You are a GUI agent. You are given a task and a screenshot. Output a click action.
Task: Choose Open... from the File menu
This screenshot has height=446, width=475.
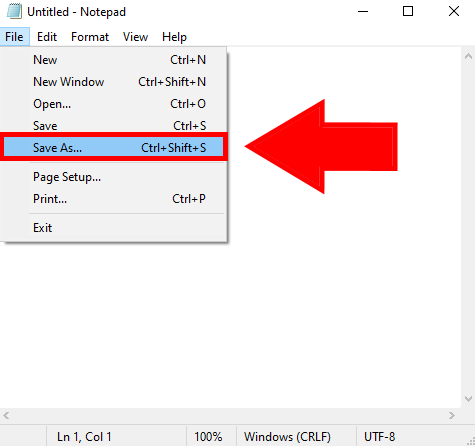pos(113,104)
